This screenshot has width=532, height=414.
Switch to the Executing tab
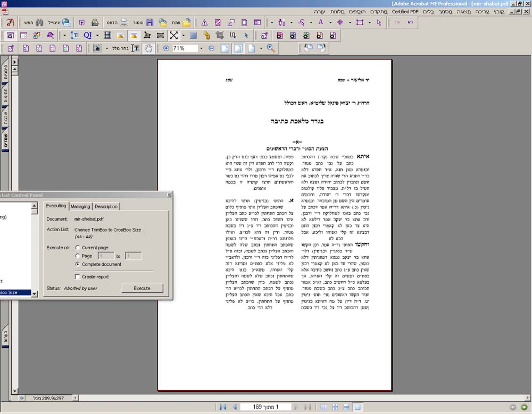[x=56, y=206]
